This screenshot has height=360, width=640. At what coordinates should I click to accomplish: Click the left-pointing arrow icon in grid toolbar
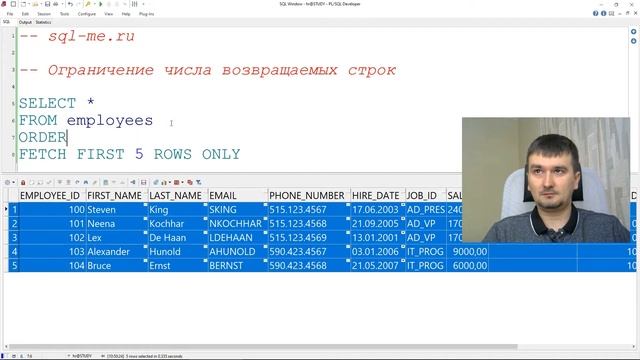[133, 182]
